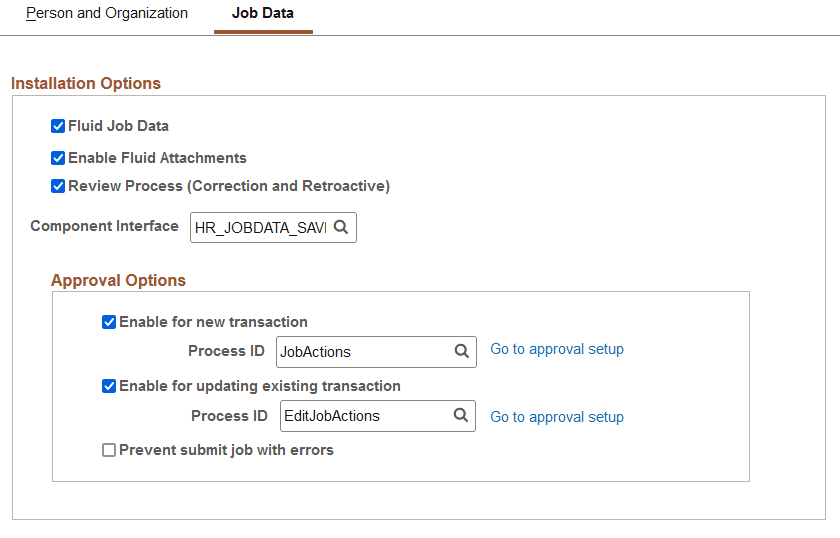Toggle Enable for updating existing transaction
840x538 pixels.
pyautogui.click(x=109, y=386)
